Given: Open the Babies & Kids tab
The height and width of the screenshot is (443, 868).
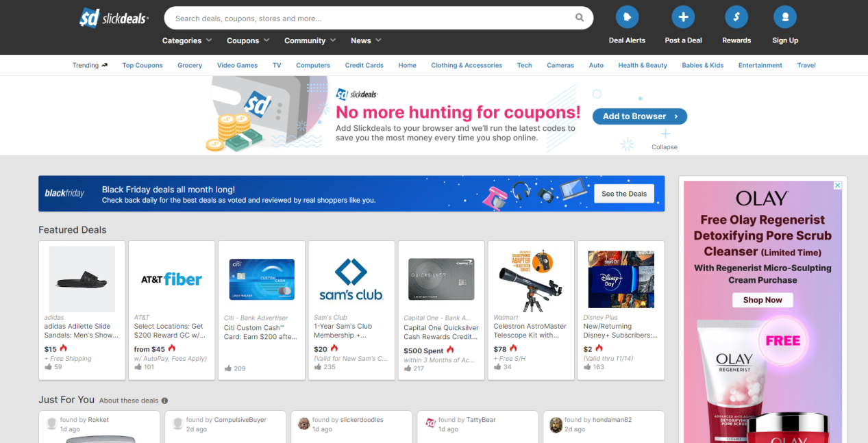Looking at the screenshot, I should click(x=702, y=65).
